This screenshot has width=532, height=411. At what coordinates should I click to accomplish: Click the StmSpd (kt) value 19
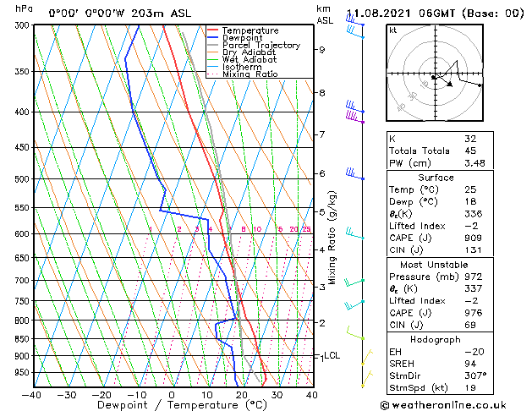470,388
